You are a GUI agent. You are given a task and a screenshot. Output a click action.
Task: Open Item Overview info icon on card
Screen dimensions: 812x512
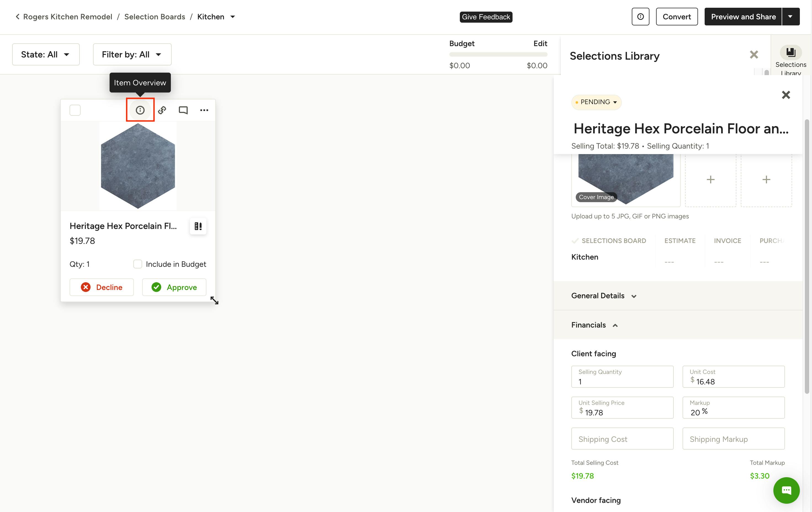[x=140, y=110]
